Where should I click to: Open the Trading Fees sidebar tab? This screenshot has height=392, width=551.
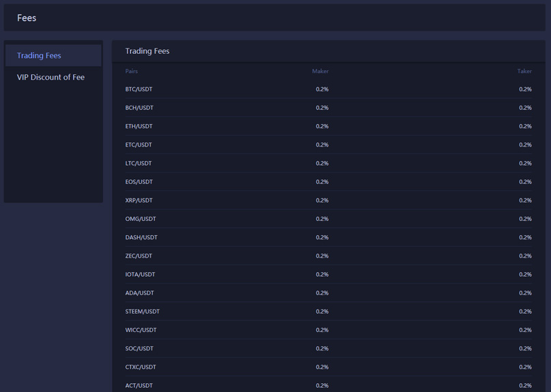pos(53,55)
